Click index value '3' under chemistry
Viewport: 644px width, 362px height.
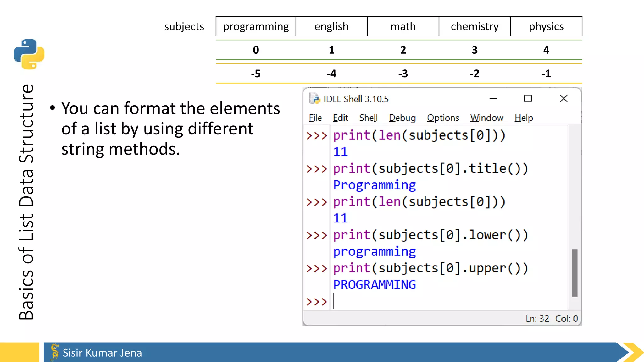(475, 50)
